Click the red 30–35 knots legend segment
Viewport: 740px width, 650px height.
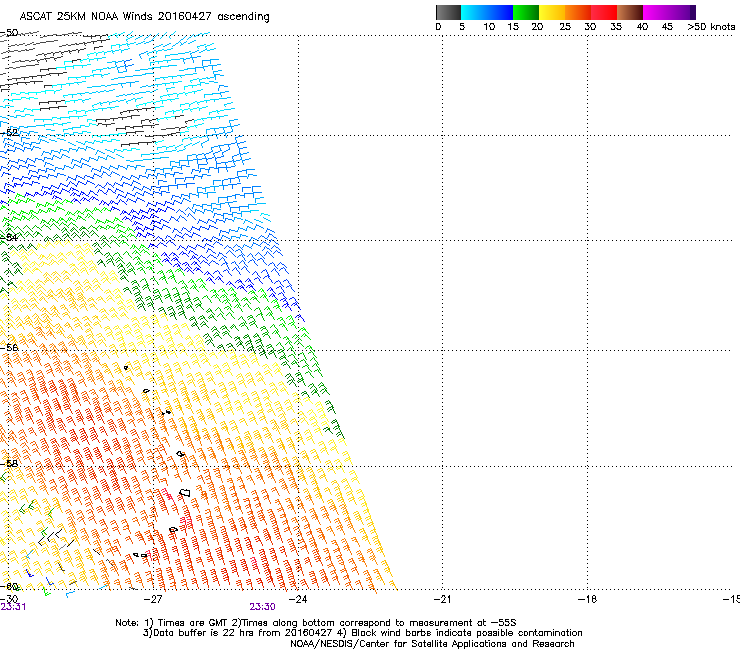pyautogui.click(x=604, y=12)
